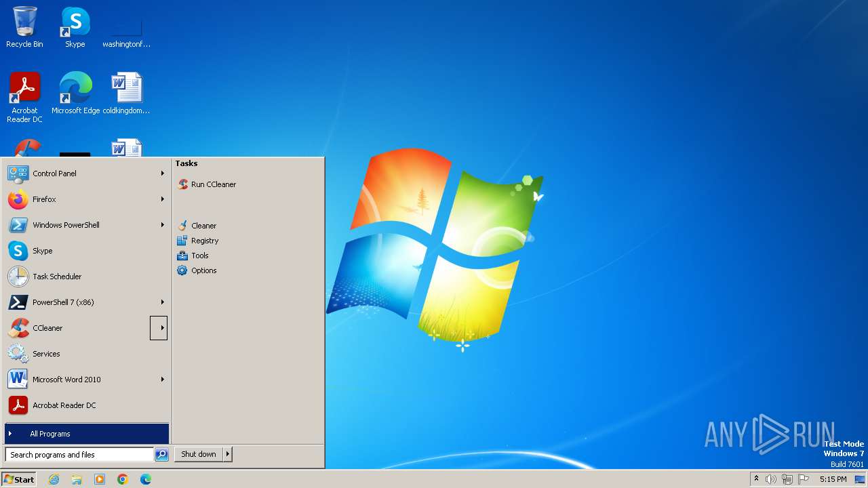This screenshot has width=868, height=488.
Task: Open All Programs list
Action: 87,434
